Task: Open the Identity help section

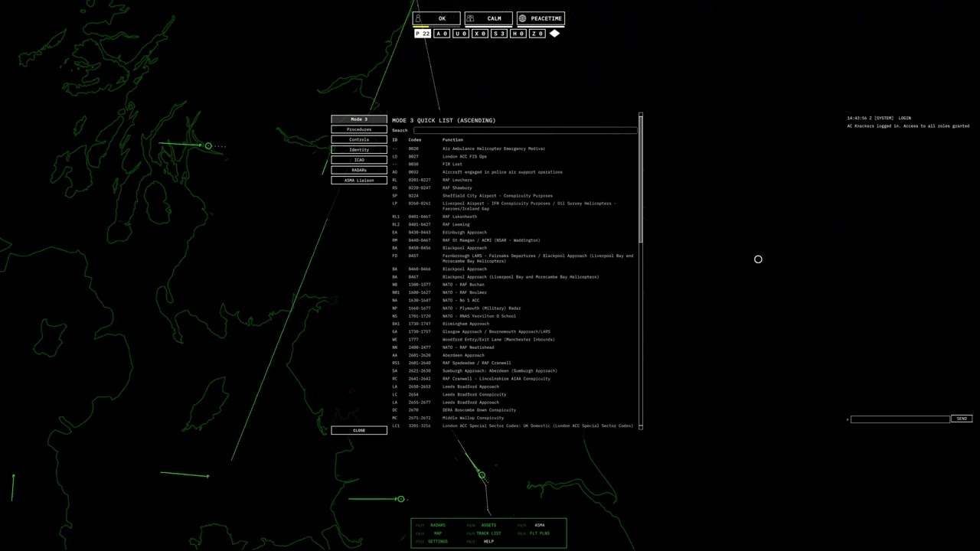Action: click(x=359, y=150)
